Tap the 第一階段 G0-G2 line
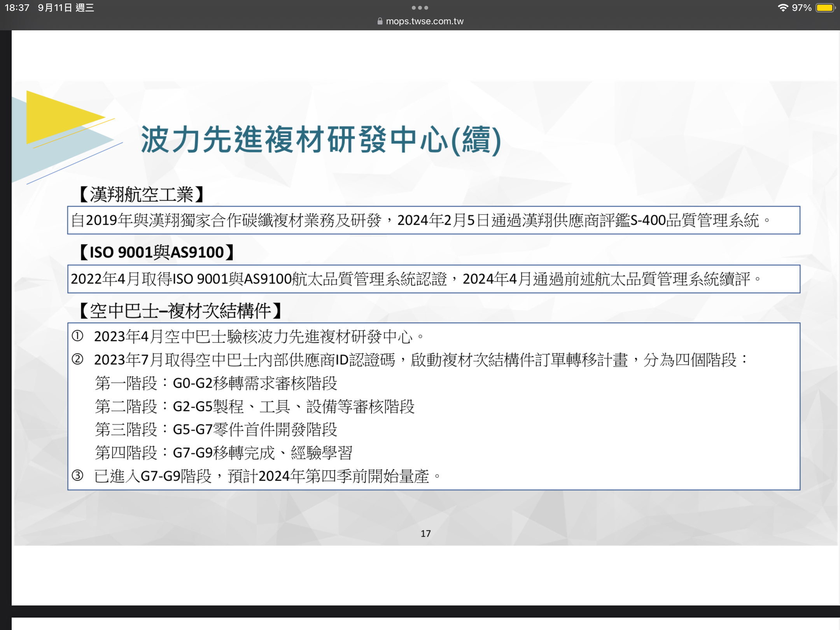The width and height of the screenshot is (840, 630). [216, 383]
